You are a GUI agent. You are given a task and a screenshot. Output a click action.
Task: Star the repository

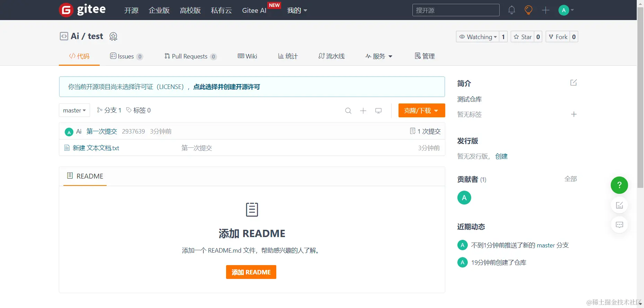522,37
